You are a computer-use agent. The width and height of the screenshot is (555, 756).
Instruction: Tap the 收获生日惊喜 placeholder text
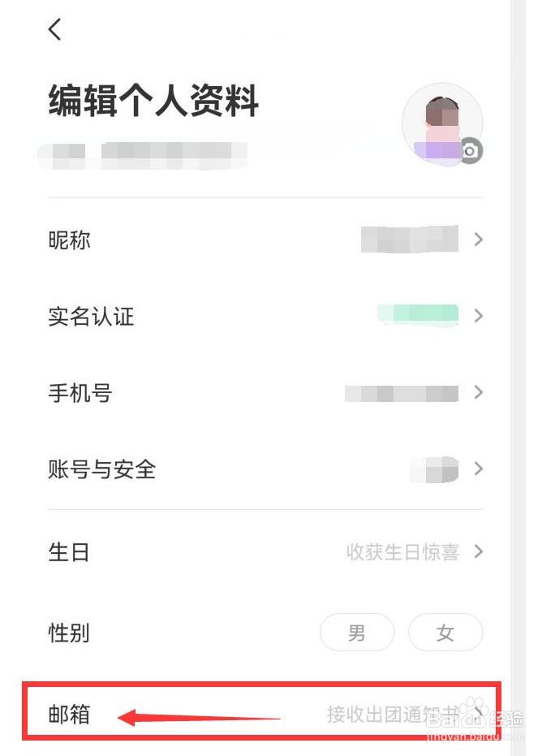click(x=402, y=551)
